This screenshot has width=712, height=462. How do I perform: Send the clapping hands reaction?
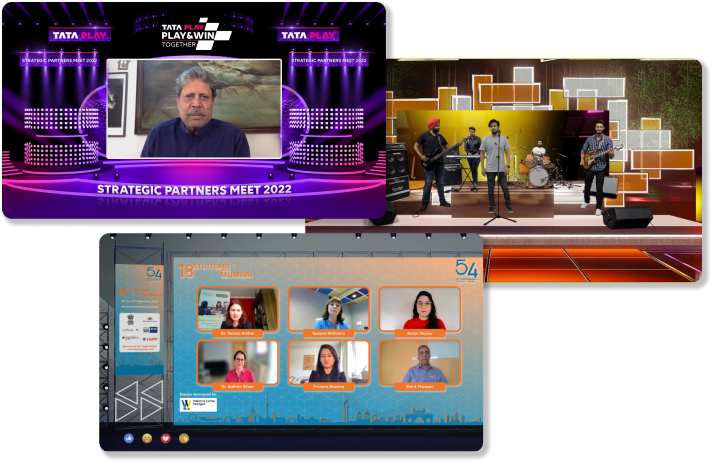pyautogui.click(x=184, y=438)
